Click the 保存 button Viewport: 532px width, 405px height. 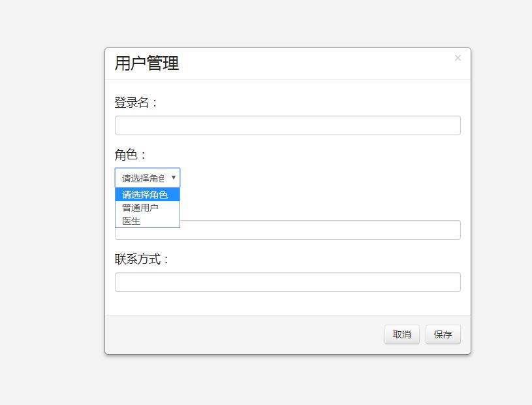coord(443,334)
